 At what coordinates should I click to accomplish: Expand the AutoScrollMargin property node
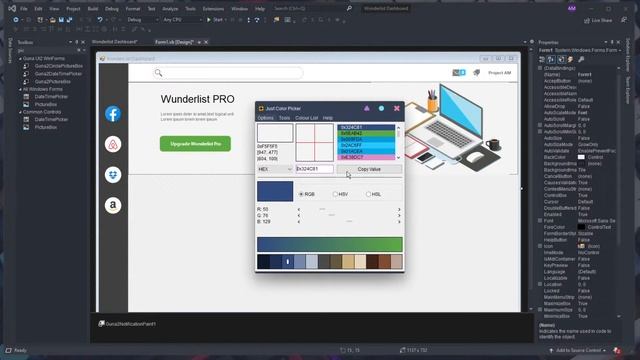pos(540,125)
